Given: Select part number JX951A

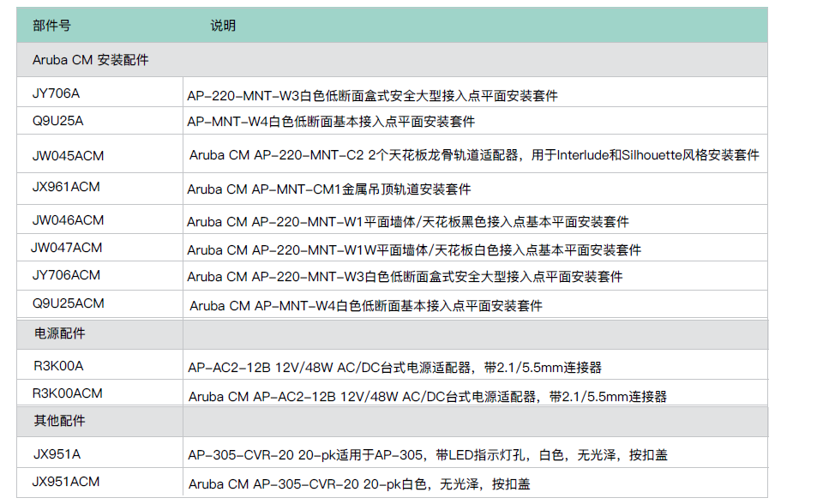Looking at the screenshot, I should [57, 454].
